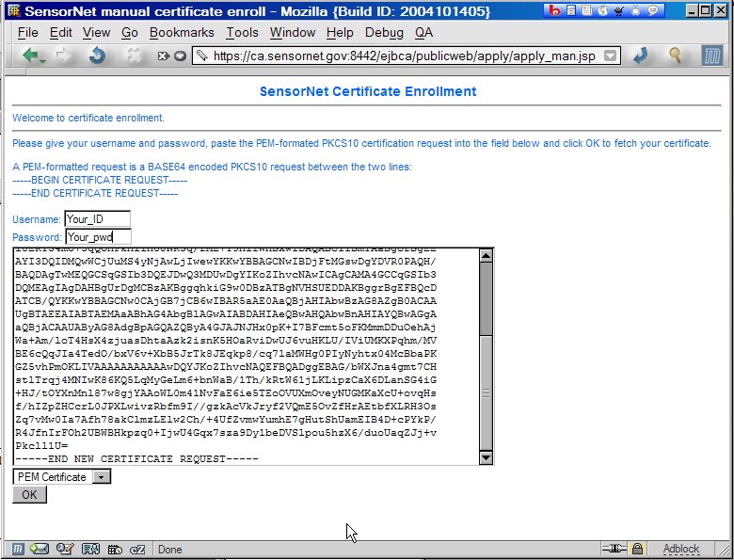Click the shopping cart icon in title bar
Viewport: 734px width, 560px height.
[619, 10]
